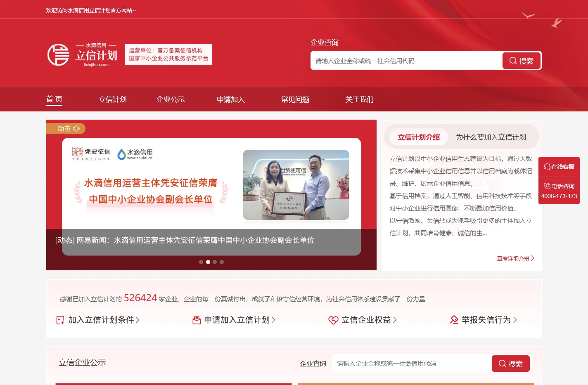Expand arrow after 举报失信行为
This screenshot has height=385, width=588.
point(515,320)
